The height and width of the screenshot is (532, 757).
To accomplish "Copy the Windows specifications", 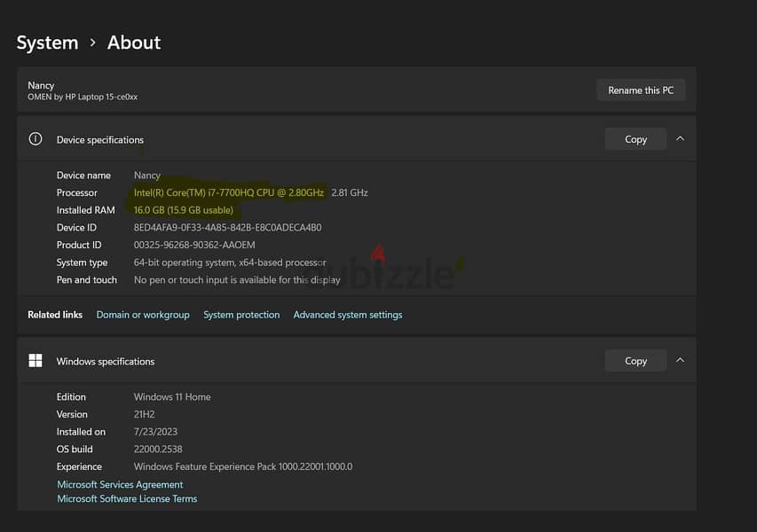I will click(635, 361).
